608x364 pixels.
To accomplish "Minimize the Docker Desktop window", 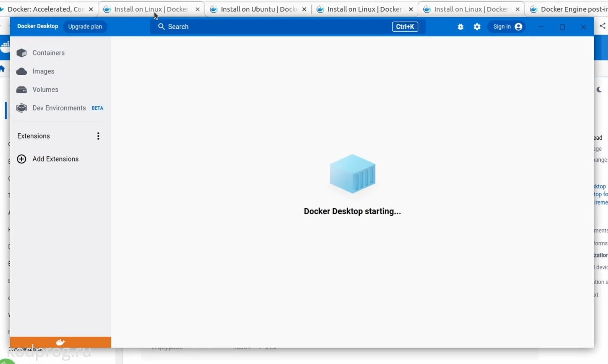I will tap(541, 26).
